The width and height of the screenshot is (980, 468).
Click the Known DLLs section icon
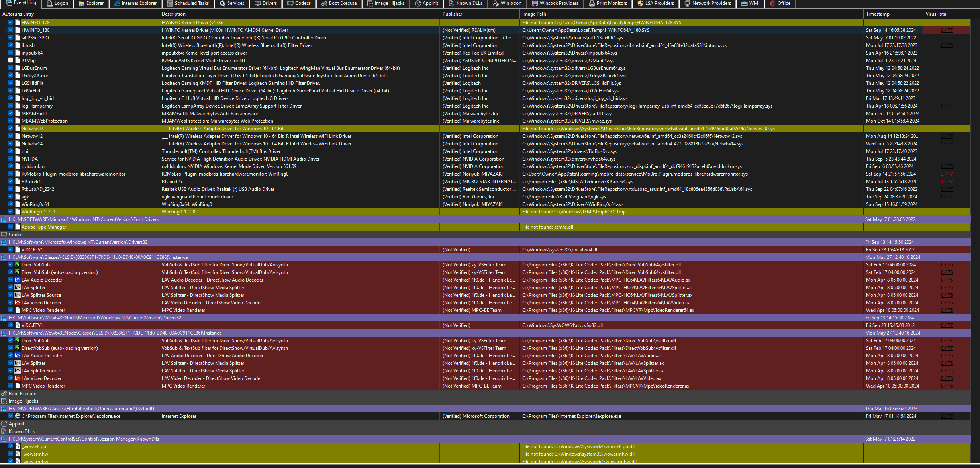pos(4,431)
